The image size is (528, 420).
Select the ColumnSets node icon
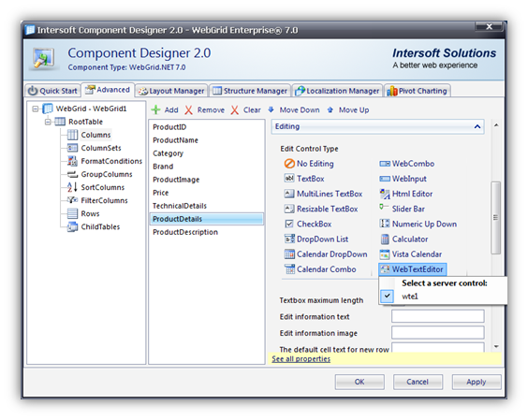point(72,148)
